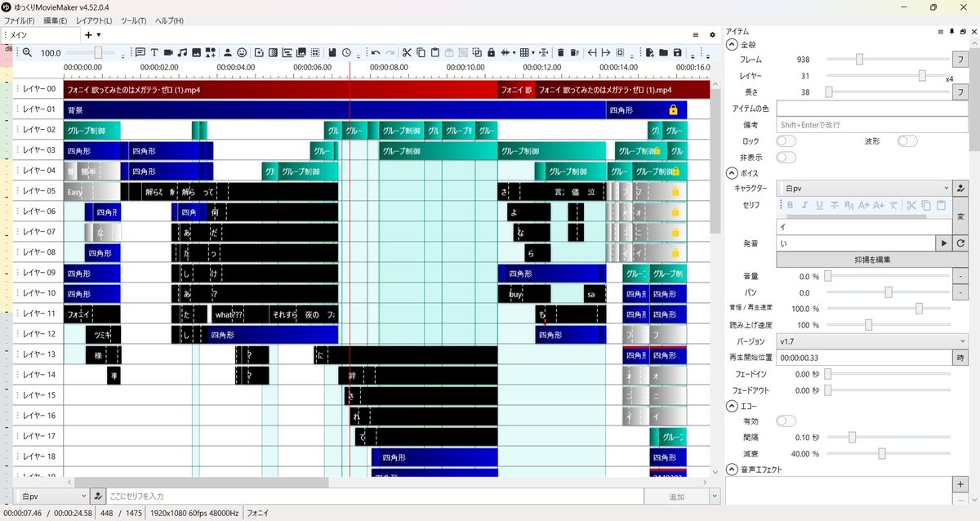Enable the エコー 有効 switch
Image resolution: width=980 pixels, height=521 pixels.
click(x=786, y=421)
